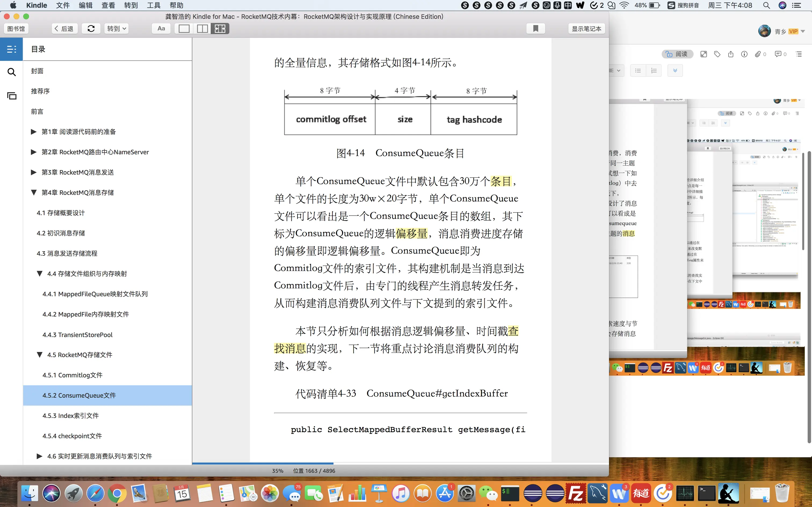The width and height of the screenshot is (812, 507).
Task: Switch to two column page view
Action: (202, 28)
